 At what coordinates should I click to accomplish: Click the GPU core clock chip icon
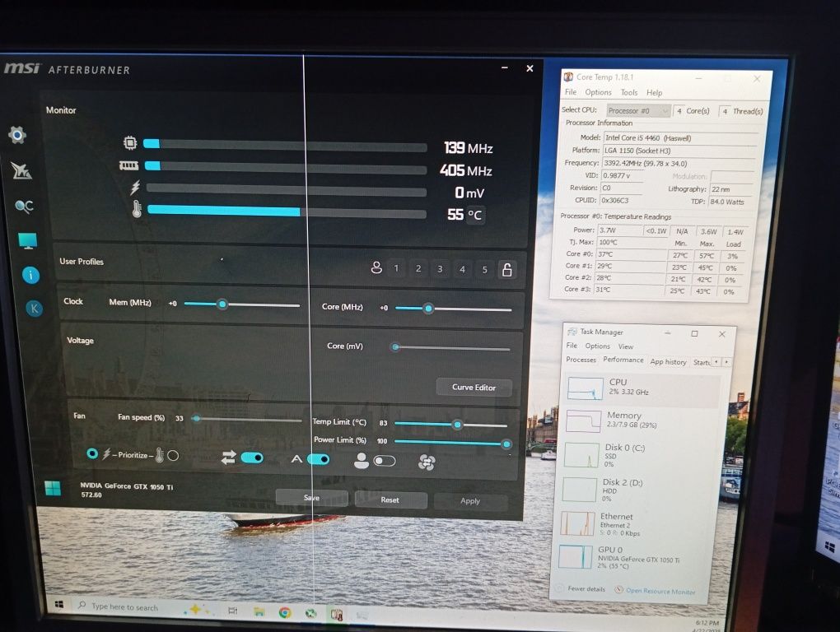pos(130,143)
